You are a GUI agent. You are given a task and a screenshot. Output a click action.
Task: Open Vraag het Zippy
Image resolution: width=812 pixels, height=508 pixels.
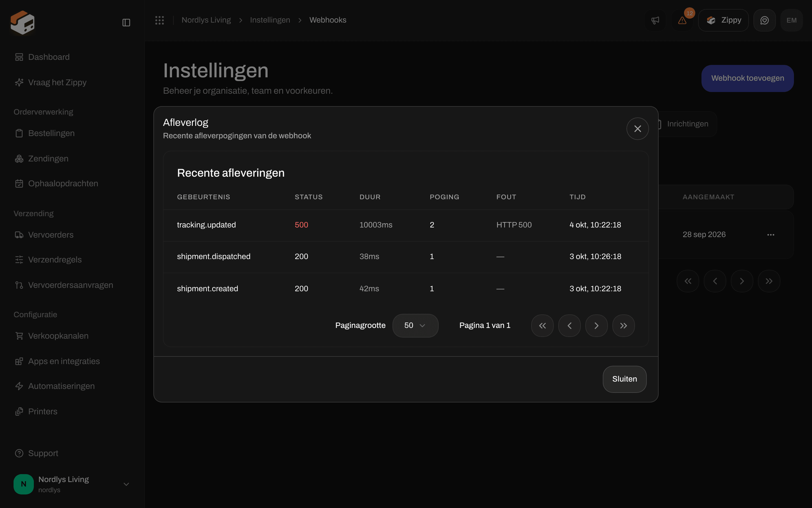[x=51, y=82]
